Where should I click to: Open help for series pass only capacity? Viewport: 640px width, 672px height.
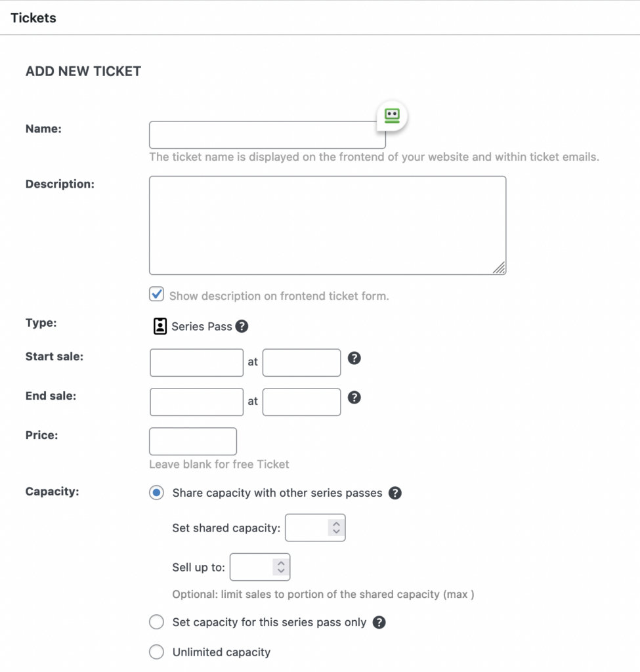point(379,622)
